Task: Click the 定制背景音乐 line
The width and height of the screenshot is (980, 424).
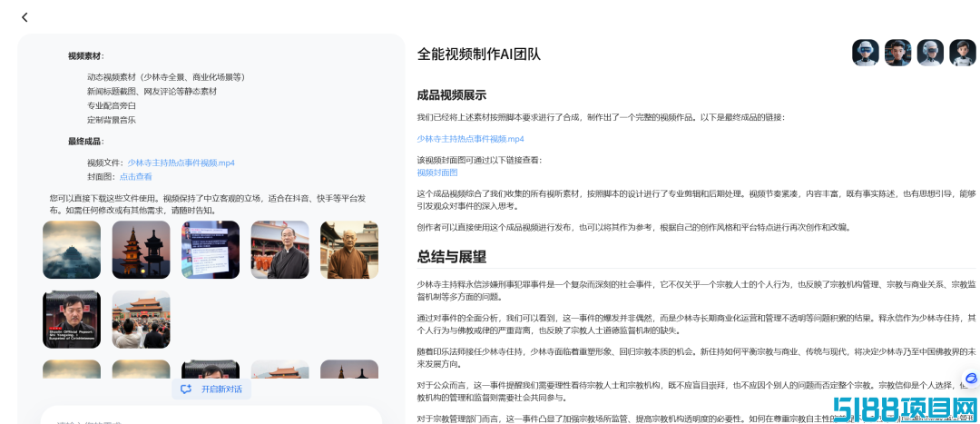Action: coord(112,120)
